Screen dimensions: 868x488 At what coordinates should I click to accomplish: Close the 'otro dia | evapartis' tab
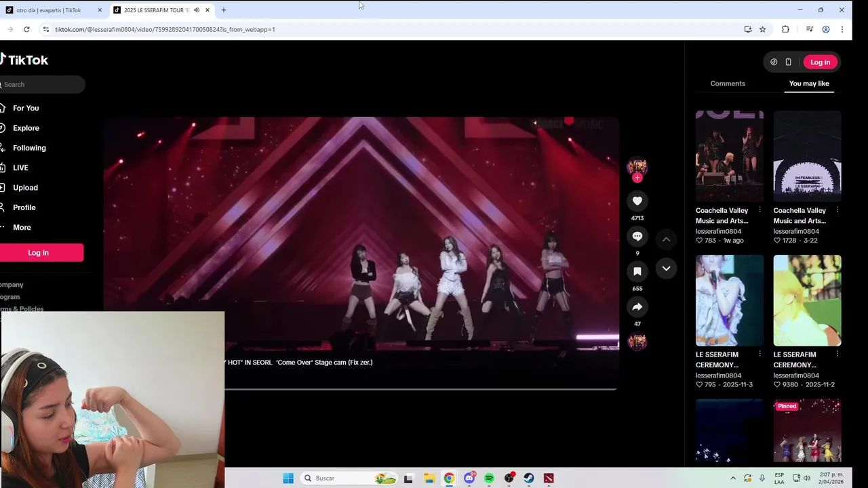pos(100,10)
